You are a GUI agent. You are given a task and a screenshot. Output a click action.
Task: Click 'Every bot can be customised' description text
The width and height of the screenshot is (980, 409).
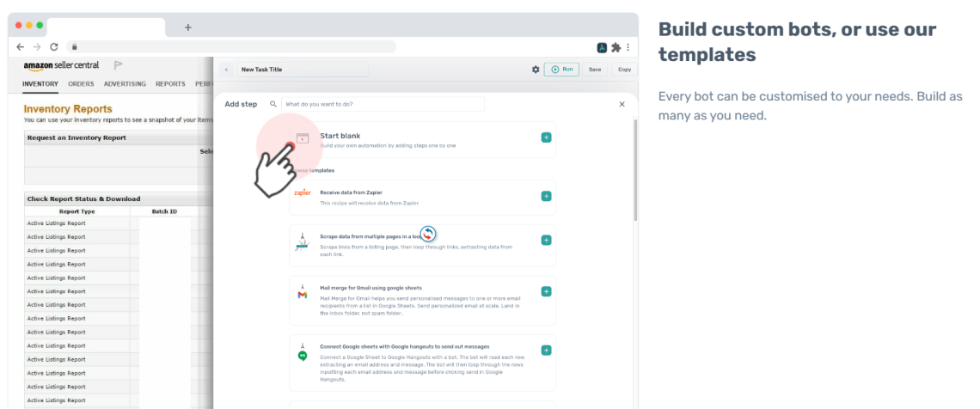pos(810,107)
